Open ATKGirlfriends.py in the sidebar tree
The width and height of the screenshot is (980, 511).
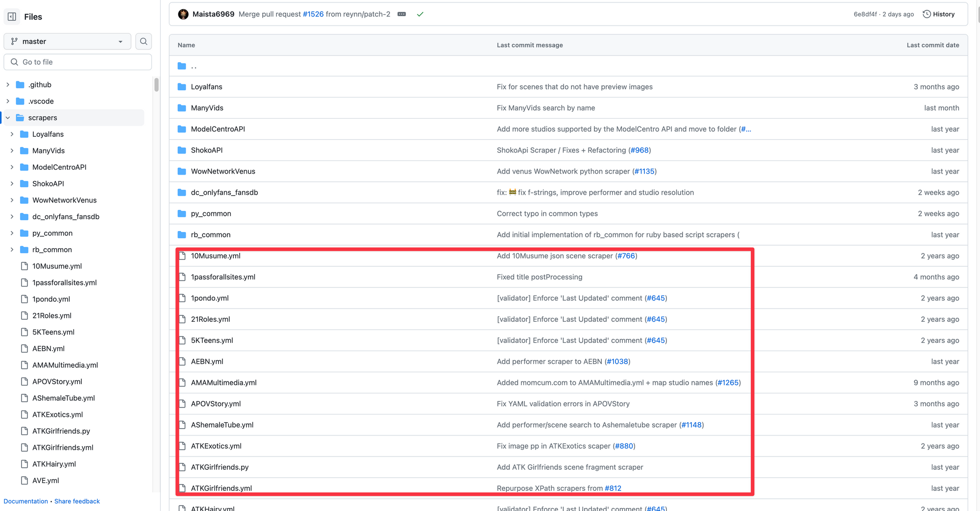click(61, 432)
